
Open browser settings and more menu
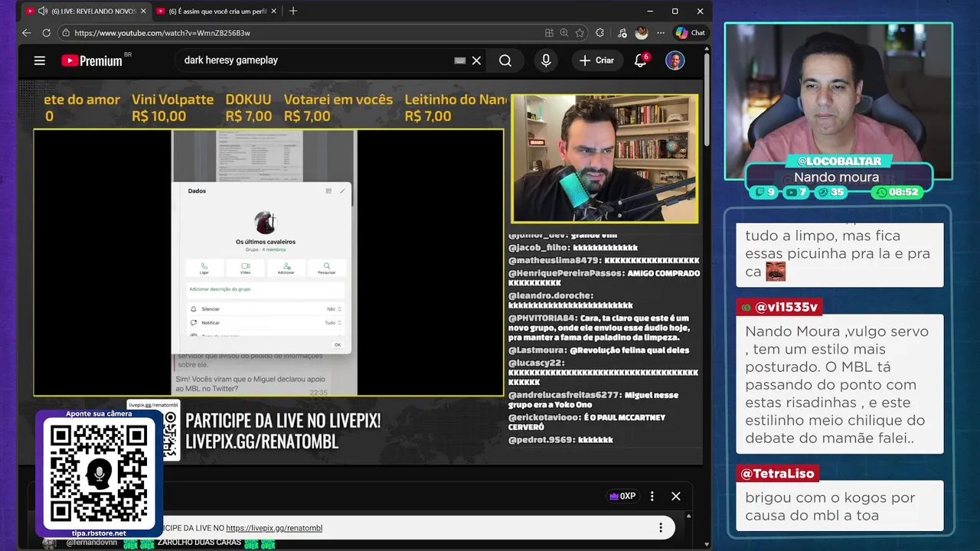click(661, 33)
